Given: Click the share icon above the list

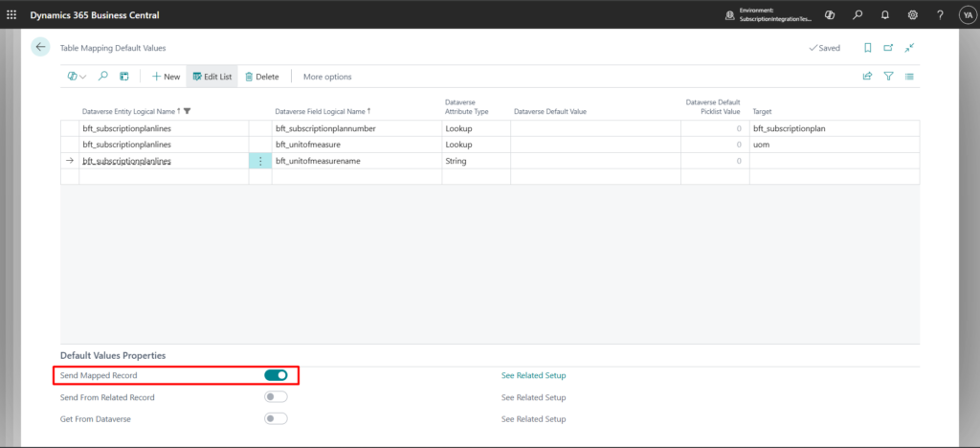Looking at the screenshot, I should [867, 77].
